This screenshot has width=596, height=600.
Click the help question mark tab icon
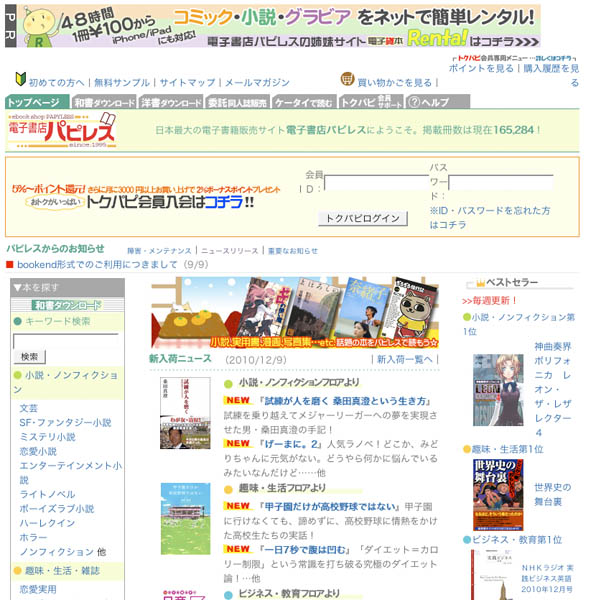point(414,102)
